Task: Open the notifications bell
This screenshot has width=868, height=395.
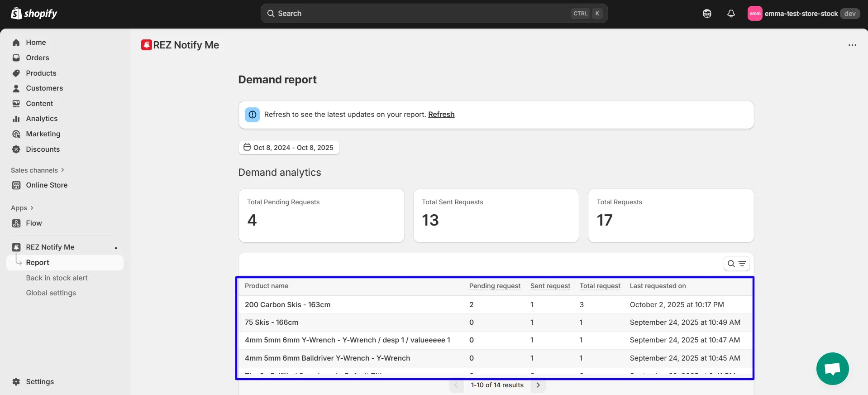Action: tap(731, 14)
